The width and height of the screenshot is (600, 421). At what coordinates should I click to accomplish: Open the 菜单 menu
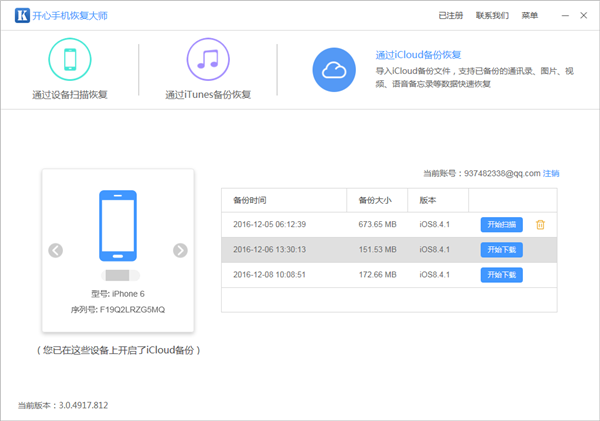click(530, 15)
